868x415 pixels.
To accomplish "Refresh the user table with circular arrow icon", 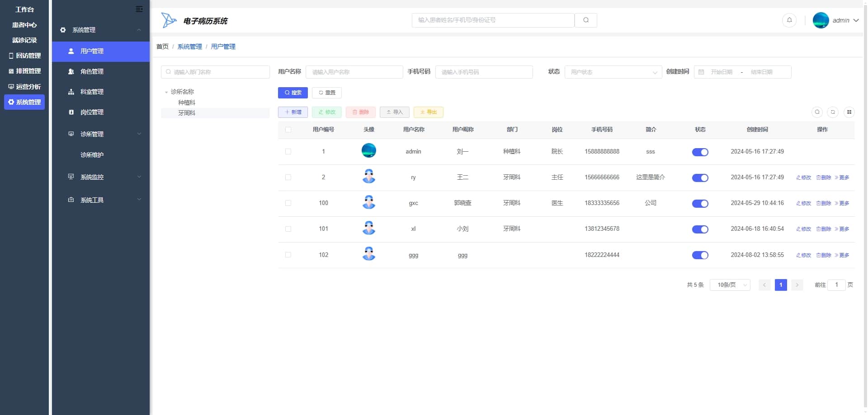I will coord(833,112).
